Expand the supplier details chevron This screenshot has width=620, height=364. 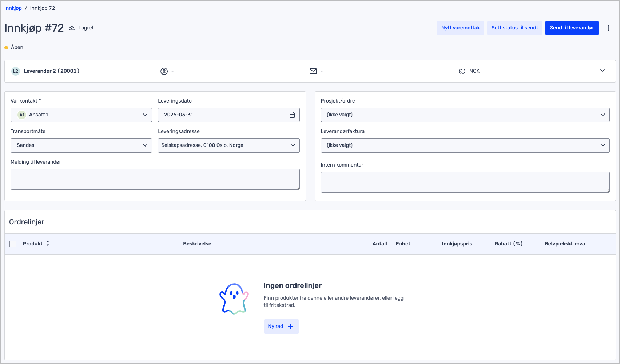coord(602,71)
